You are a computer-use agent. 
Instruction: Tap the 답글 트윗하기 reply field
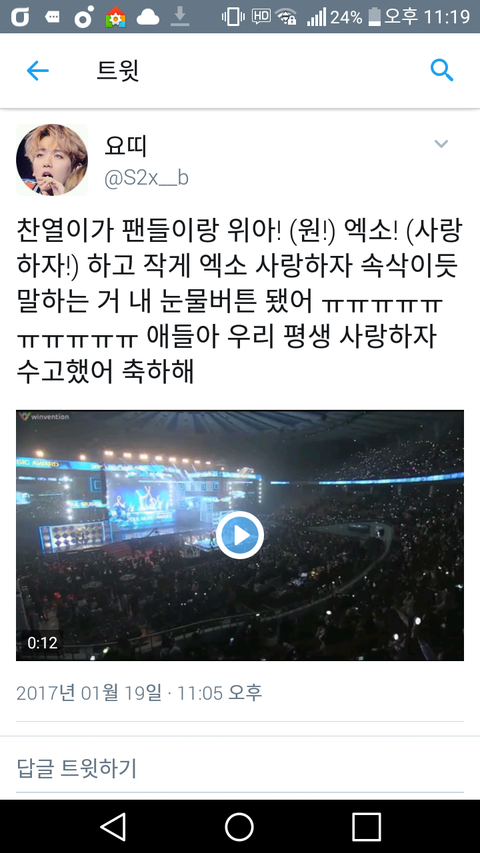point(240,768)
